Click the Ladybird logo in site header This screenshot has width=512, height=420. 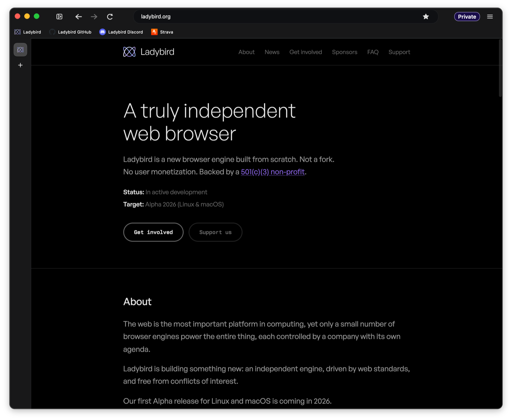149,52
